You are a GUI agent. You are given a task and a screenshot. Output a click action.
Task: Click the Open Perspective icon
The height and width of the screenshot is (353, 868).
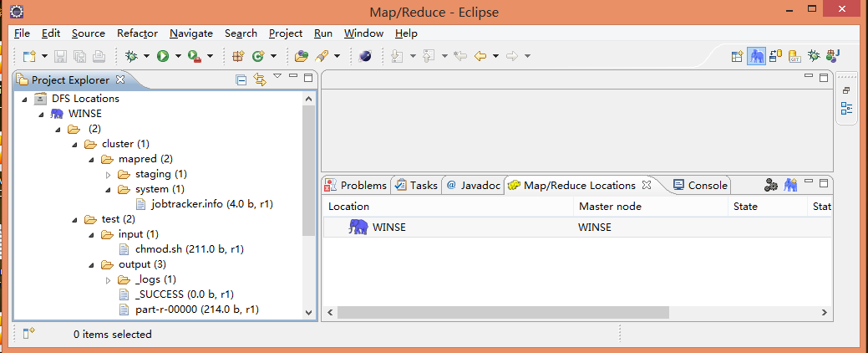click(x=738, y=56)
